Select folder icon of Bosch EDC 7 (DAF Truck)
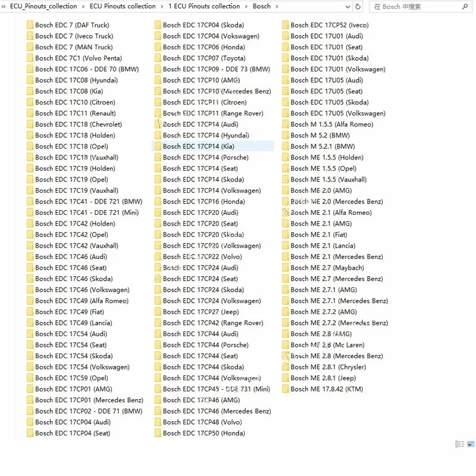 30,25
